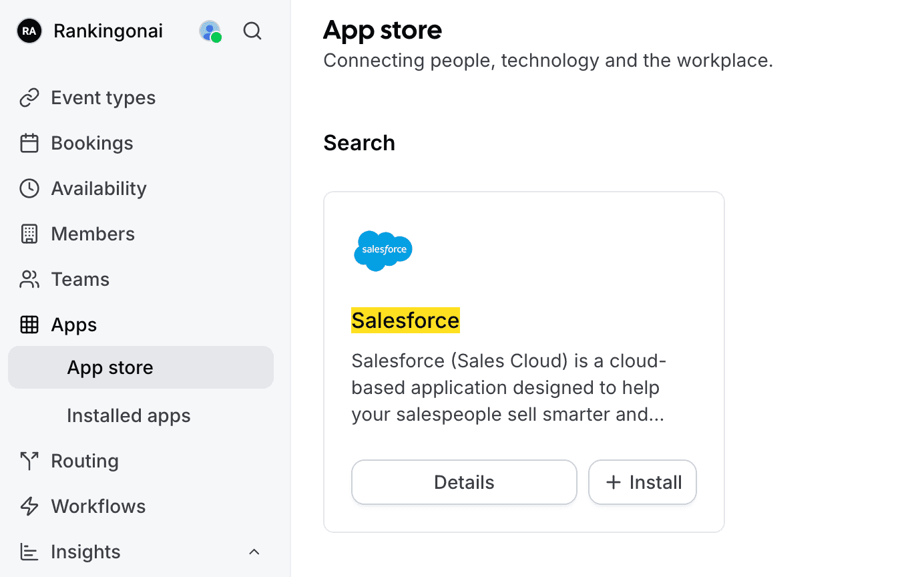Click the Details button for Salesforce

(x=463, y=482)
